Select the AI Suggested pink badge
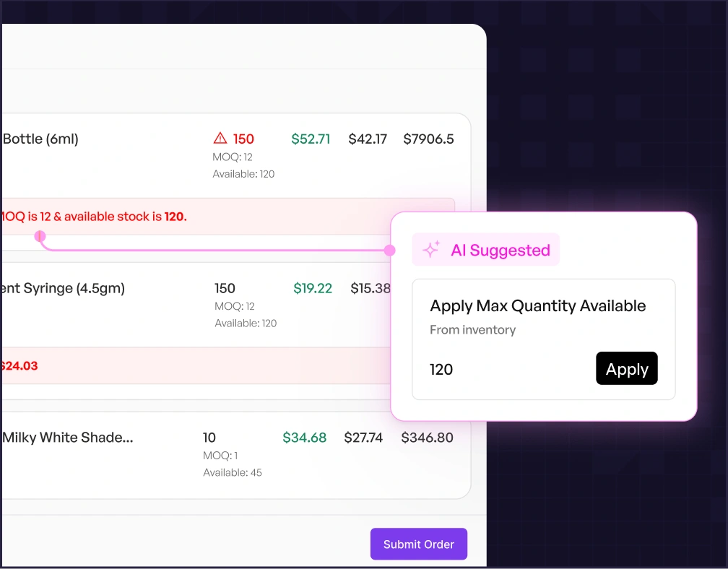 click(x=485, y=250)
